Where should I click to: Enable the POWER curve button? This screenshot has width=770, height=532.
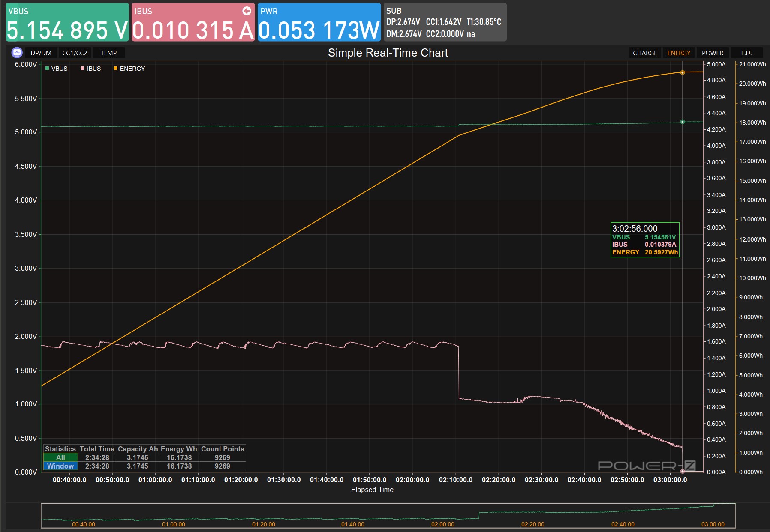[713, 53]
